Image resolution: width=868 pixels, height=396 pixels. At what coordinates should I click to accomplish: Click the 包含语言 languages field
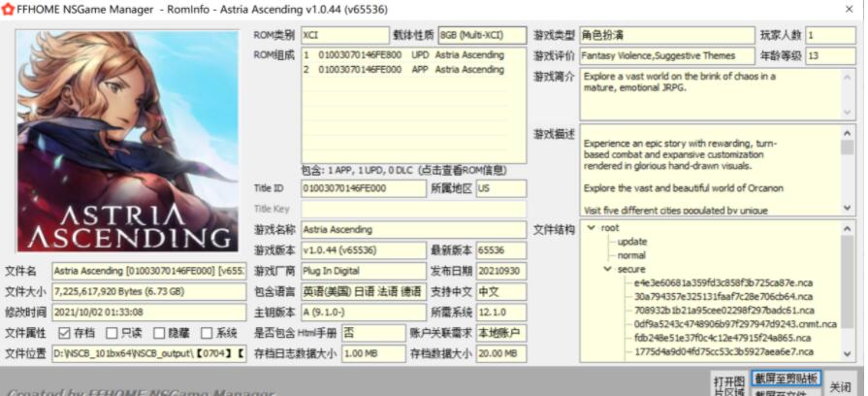pos(363,291)
